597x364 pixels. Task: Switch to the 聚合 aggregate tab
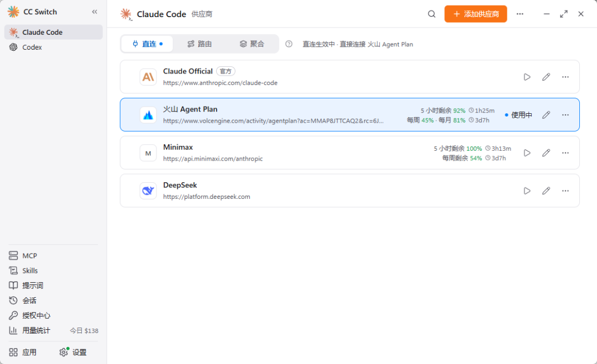252,44
